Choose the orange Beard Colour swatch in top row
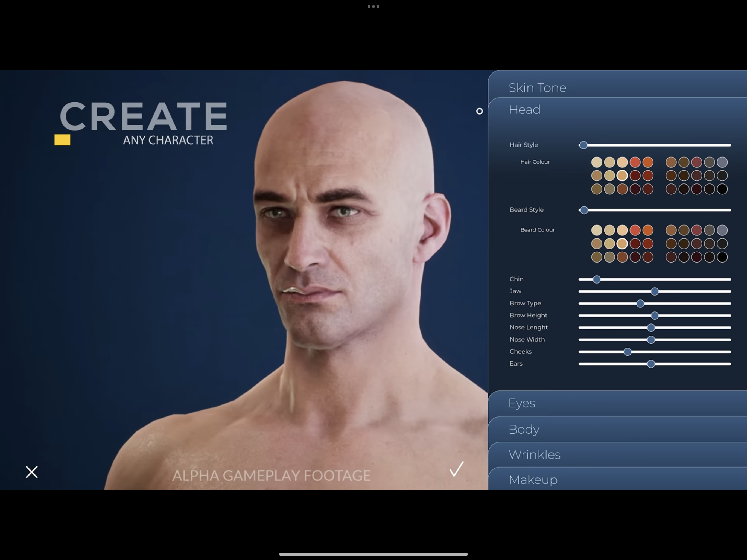 tap(648, 230)
